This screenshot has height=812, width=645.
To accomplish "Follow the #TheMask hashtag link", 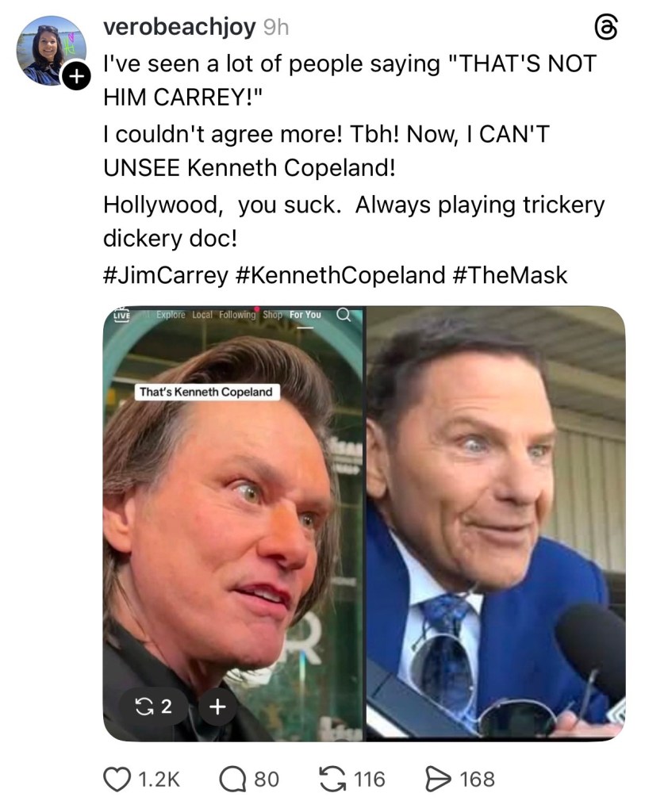I will [x=512, y=275].
